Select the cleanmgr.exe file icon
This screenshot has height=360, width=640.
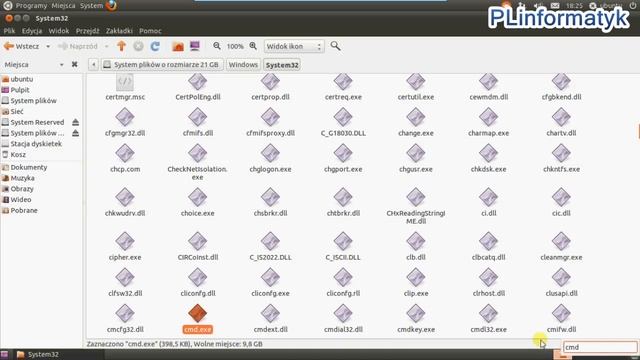[561, 242]
